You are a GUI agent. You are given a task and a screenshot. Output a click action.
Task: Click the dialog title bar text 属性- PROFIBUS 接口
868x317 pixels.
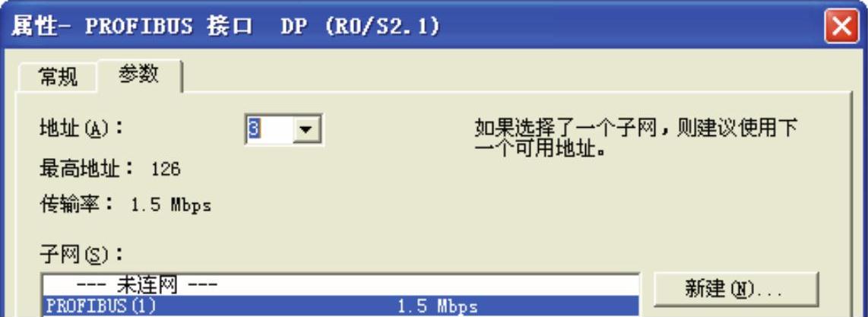click(x=131, y=27)
